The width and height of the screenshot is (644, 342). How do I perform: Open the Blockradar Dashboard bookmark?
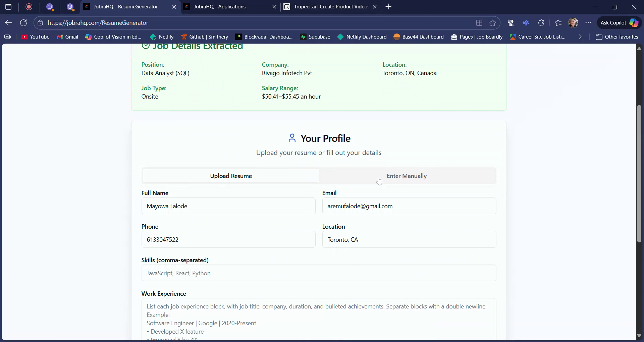click(264, 37)
